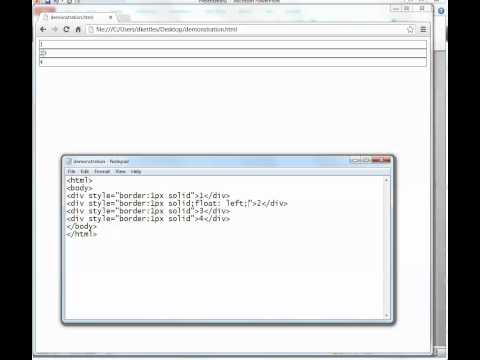Open the Chrome hamburger menu
480x360 pixels.
[x=423, y=29]
